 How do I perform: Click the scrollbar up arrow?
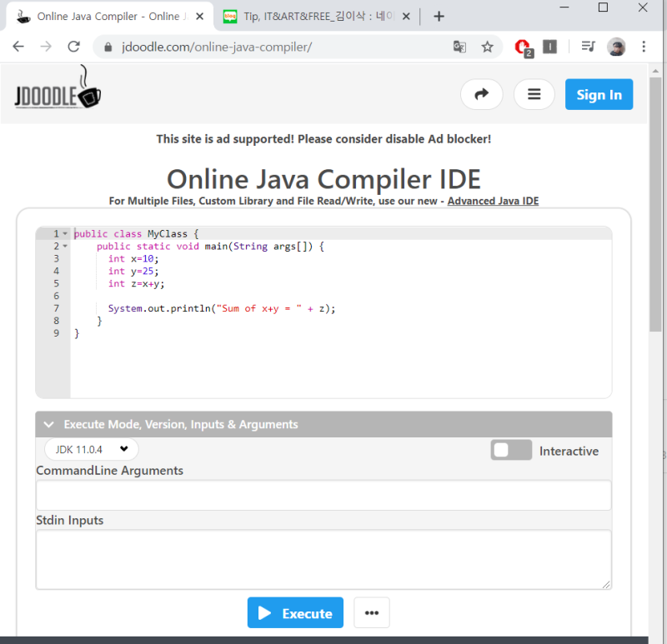click(x=655, y=71)
